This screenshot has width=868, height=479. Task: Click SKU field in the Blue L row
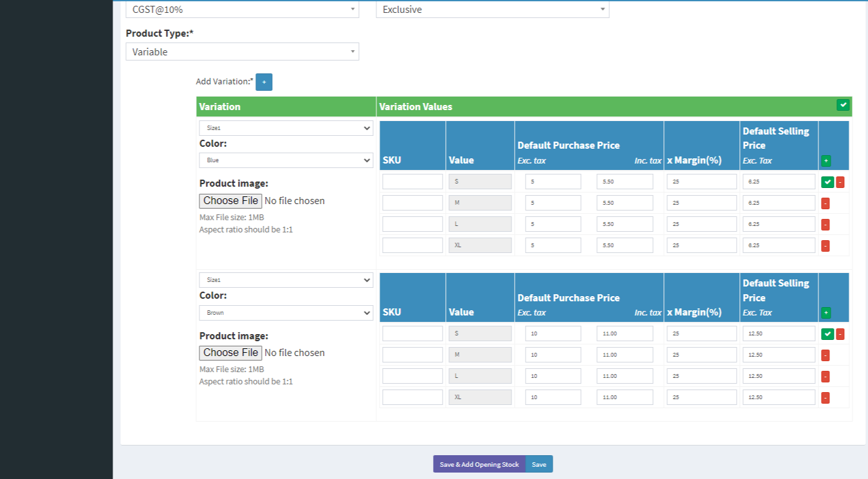[412, 224]
